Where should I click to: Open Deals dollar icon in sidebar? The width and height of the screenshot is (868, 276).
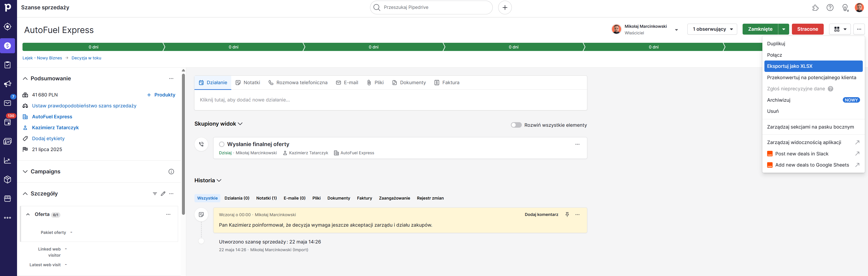point(8,46)
